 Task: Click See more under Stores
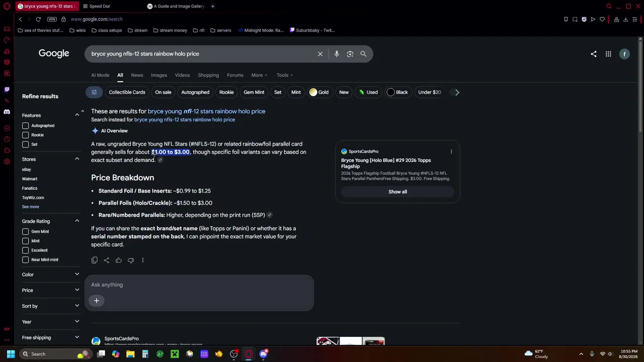click(x=31, y=207)
